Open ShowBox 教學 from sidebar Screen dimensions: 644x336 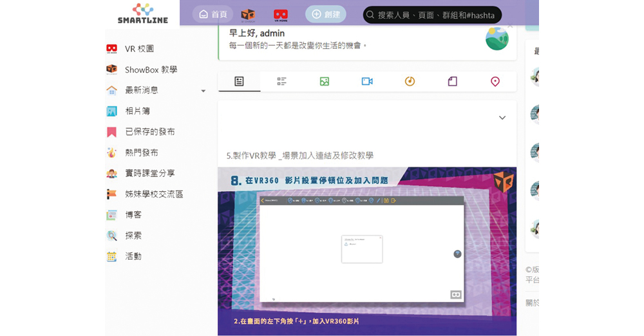(151, 70)
